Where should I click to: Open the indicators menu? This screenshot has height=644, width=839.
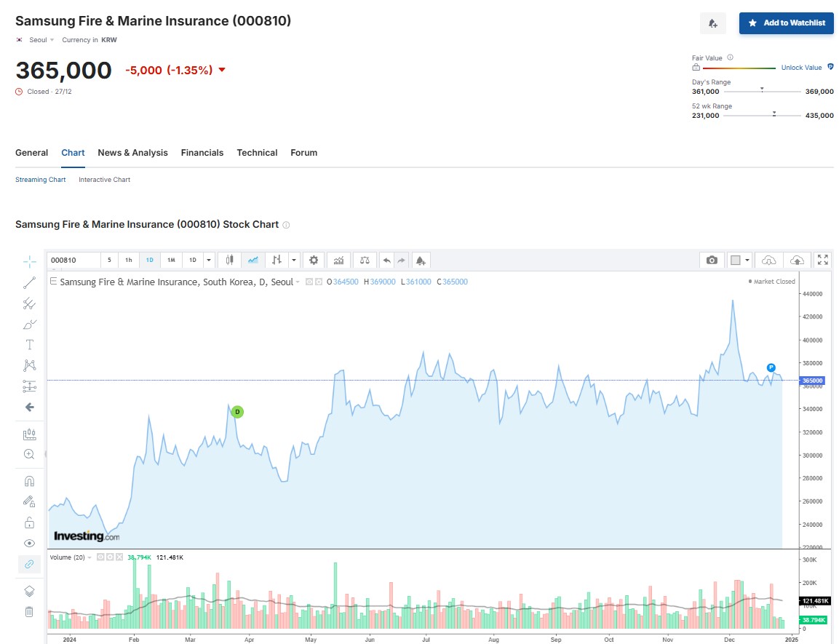[338, 261]
